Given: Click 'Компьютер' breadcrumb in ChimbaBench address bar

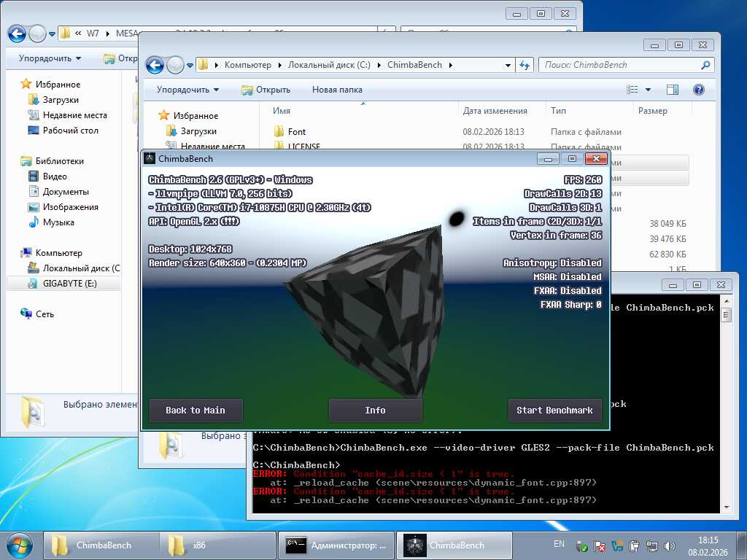Looking at the screenshot, I should click(x=248, y=65).
